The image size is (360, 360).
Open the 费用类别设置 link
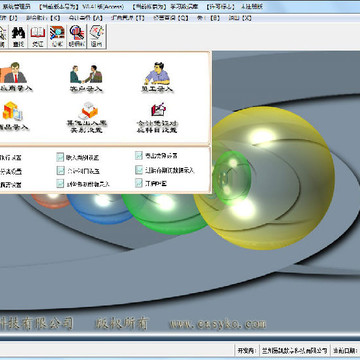pos(161,156)
